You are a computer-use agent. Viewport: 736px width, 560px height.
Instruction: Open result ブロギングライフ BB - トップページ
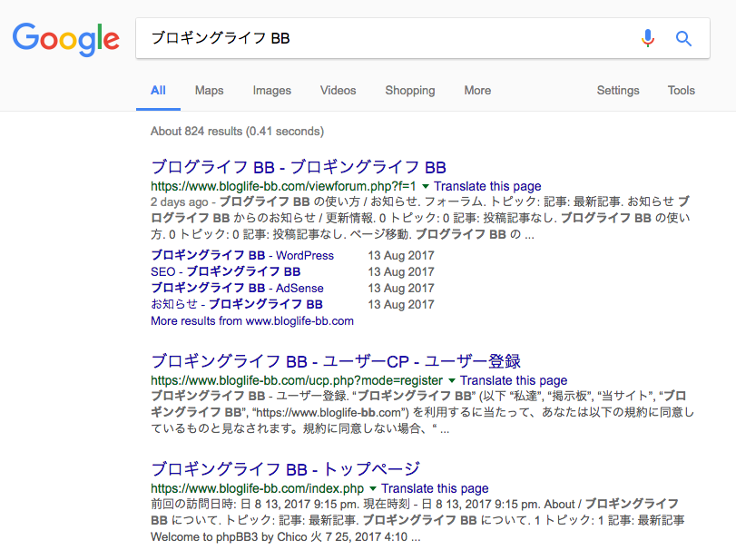click(x=285, y=469)
